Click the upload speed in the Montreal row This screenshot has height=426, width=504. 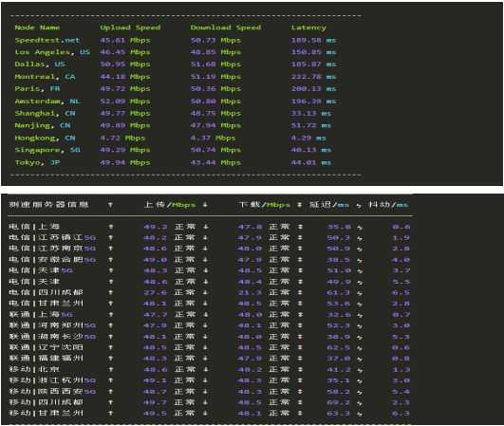point(125,77)
